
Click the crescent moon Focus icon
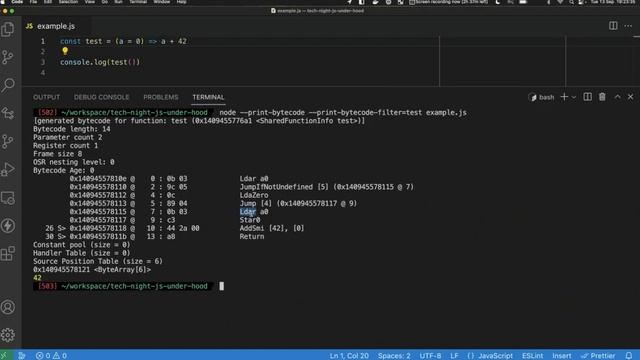498,2
